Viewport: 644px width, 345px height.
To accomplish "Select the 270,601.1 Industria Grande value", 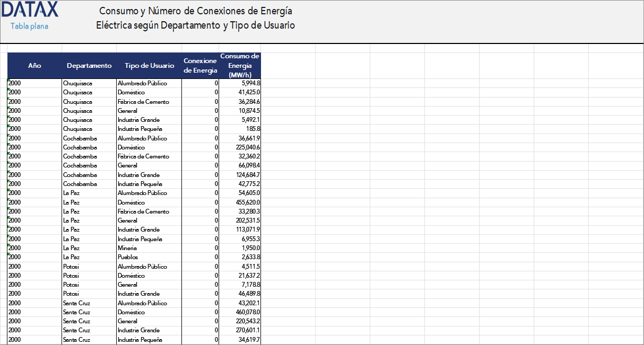I will tap(243, 330).
